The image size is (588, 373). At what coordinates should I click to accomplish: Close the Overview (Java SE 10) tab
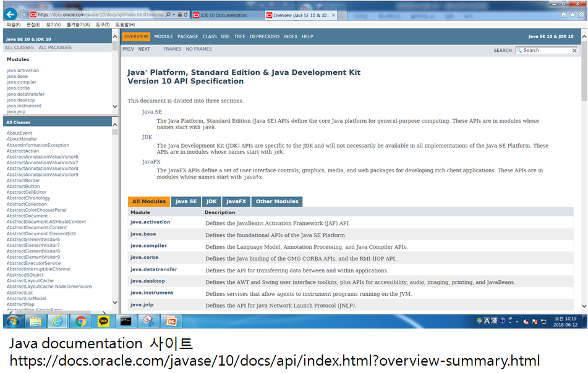[x=333, y=15]
